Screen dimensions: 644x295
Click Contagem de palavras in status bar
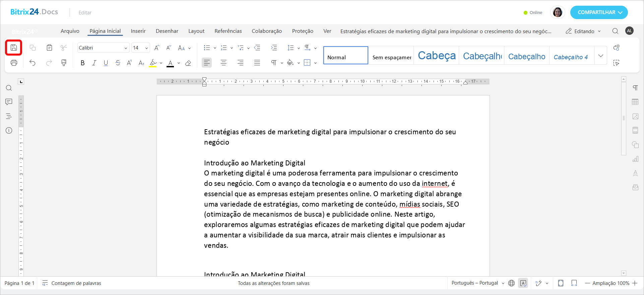coord(76,283)
